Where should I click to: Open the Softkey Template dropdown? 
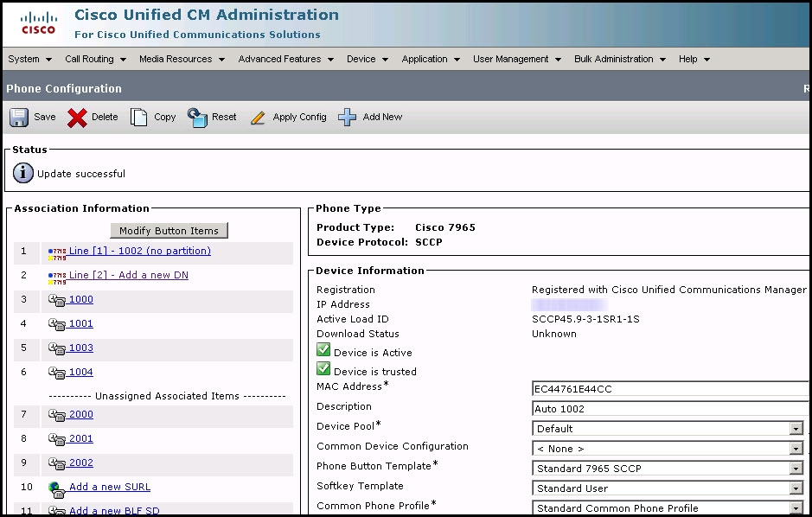668,488
